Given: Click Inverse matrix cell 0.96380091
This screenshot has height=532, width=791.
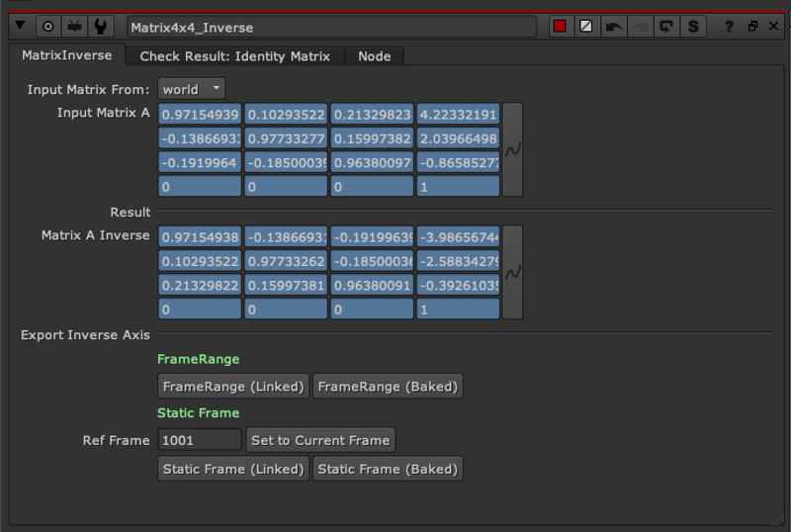Looking at the screenshot, I should [x=372, y=285].
